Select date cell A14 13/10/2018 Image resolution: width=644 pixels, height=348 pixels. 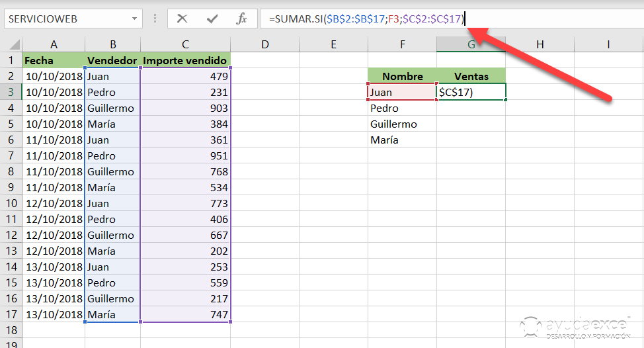click(x=54, y=267)
